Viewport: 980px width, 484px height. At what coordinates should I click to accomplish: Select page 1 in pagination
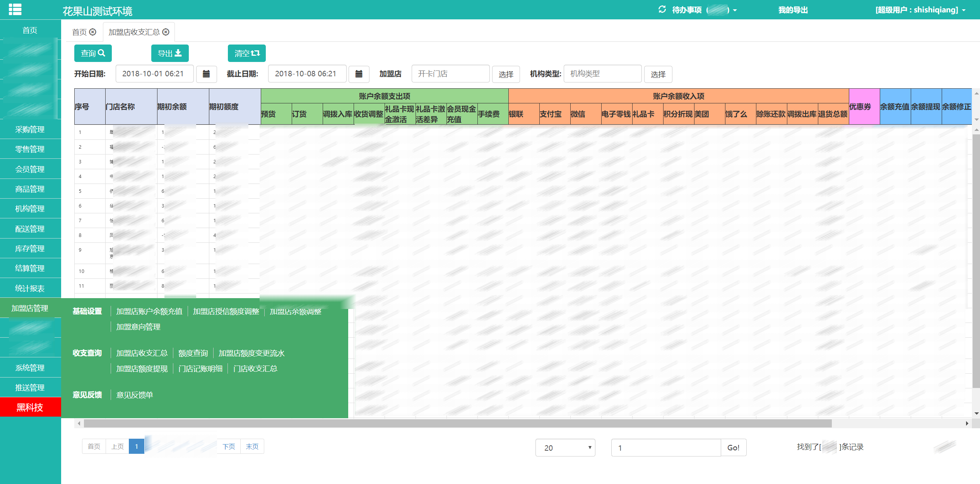[137, 446]
